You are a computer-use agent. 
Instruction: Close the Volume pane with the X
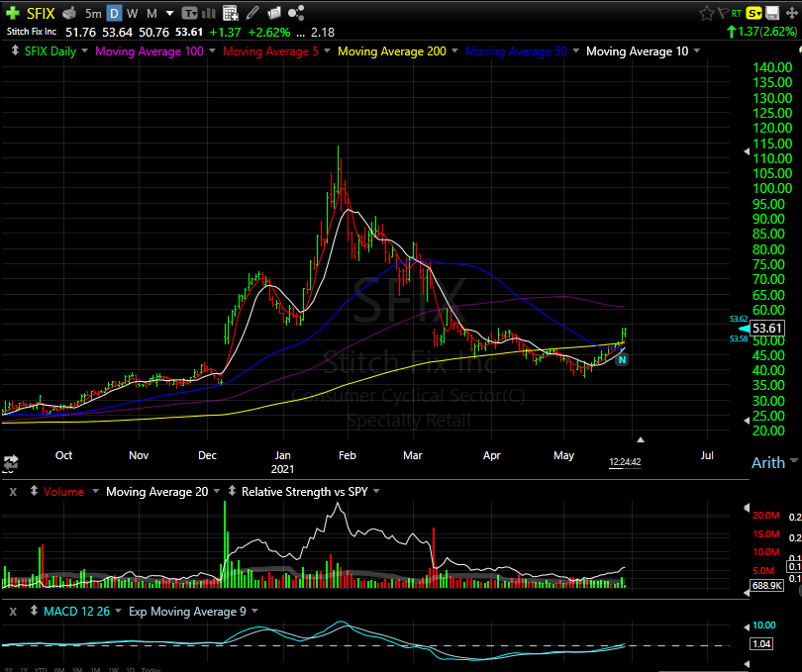pos(13,491)
